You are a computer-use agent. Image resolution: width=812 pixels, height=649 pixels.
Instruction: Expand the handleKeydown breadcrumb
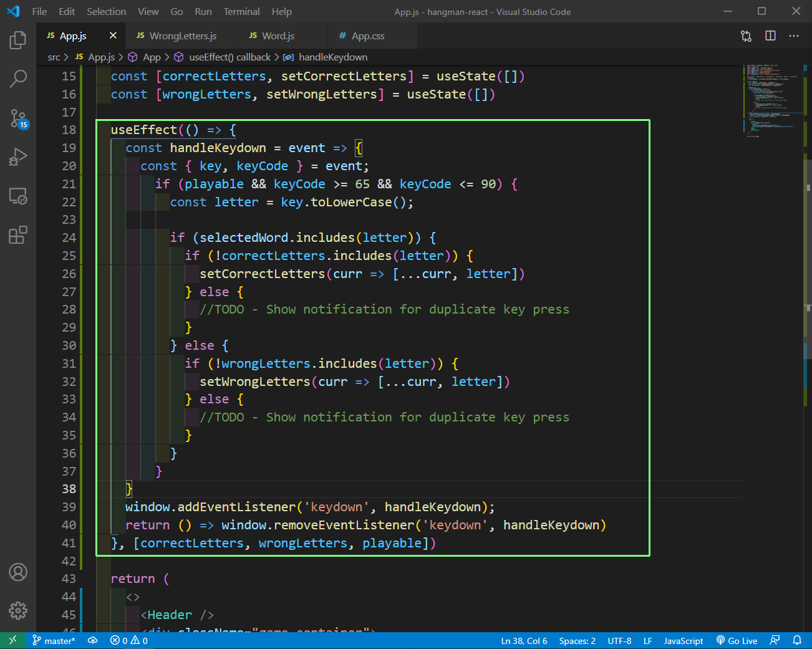coord(326,57)
